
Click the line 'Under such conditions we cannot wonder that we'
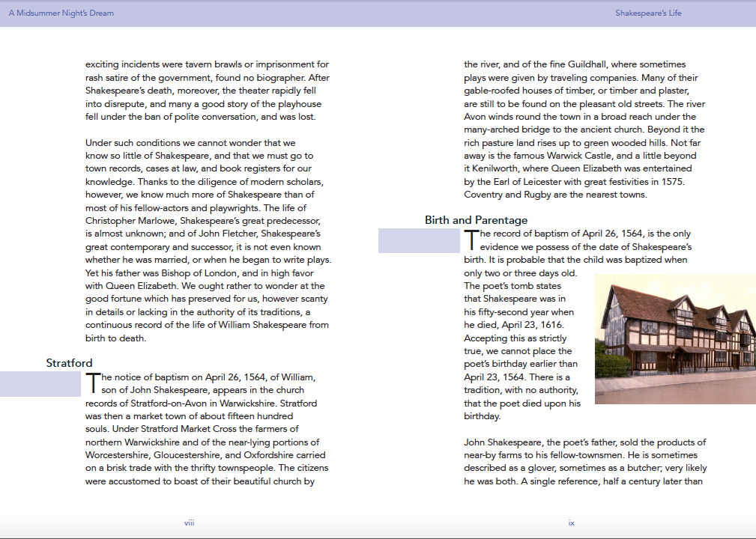tap(190, 142)
